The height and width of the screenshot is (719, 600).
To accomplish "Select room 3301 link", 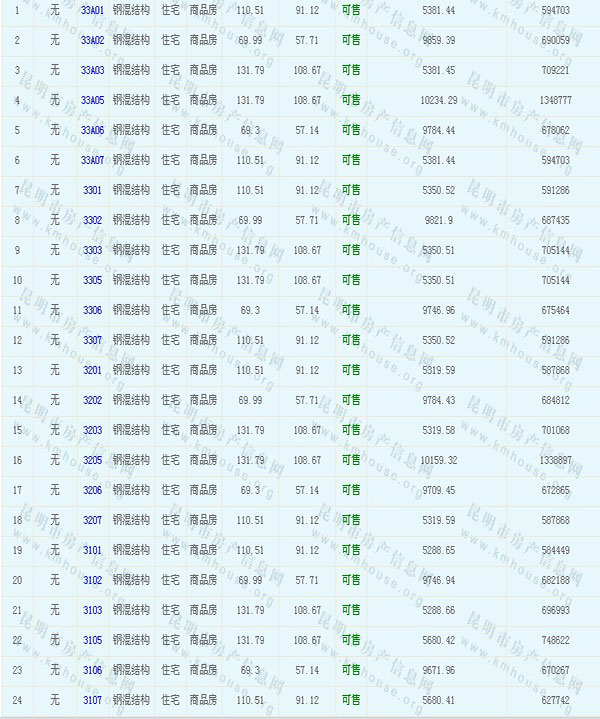I will (x=92, y=190).
